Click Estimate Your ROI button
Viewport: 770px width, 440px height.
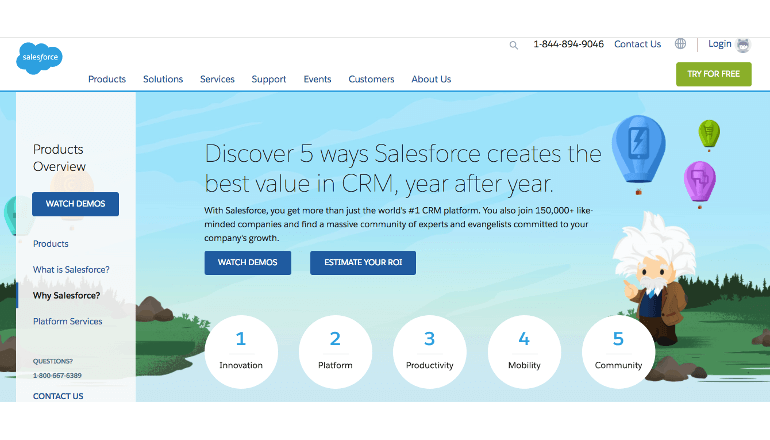pyautogui.click(x=363, y=263)
